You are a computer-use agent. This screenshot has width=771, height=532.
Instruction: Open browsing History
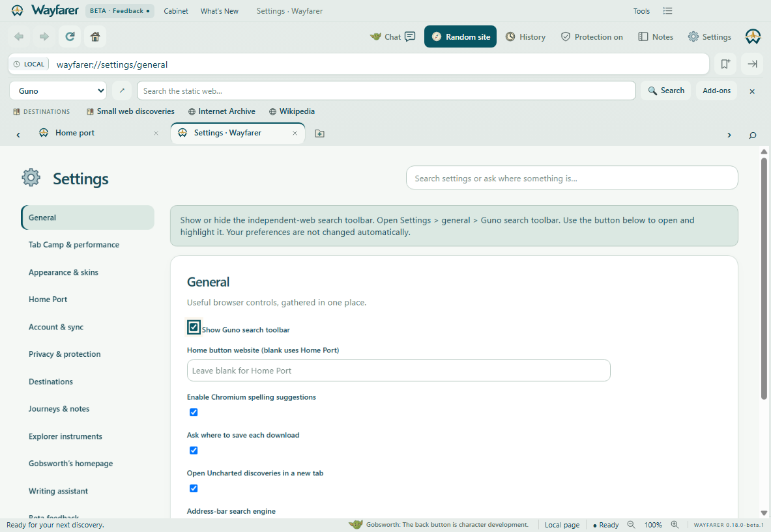526,37
